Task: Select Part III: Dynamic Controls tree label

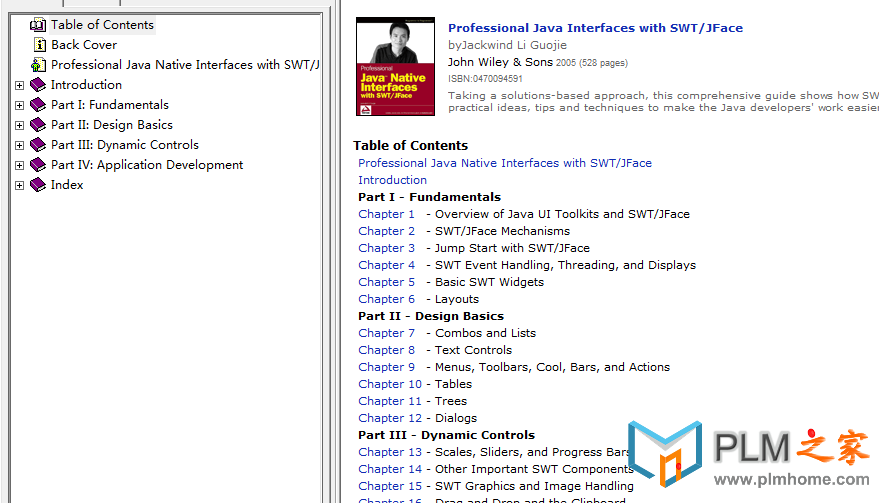Action: click(124, 145)
